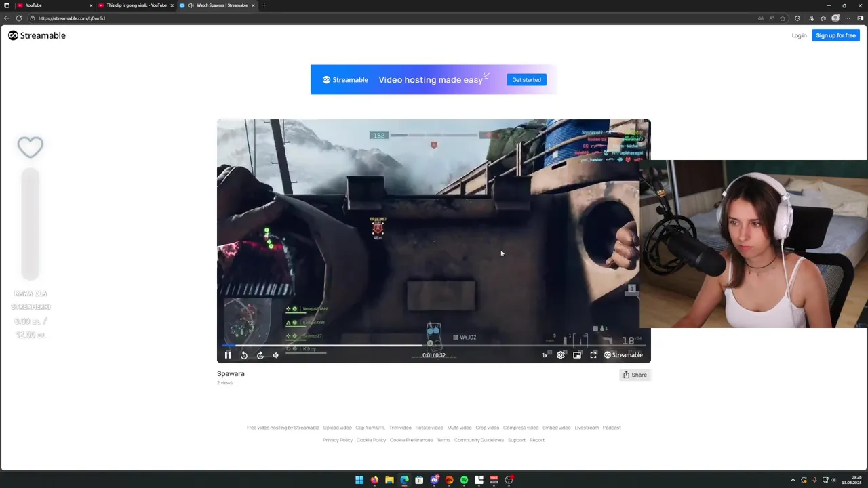This screenshot has width=868, height=488.
Task: Open Upload video footer link
Action: click(337, 428)
